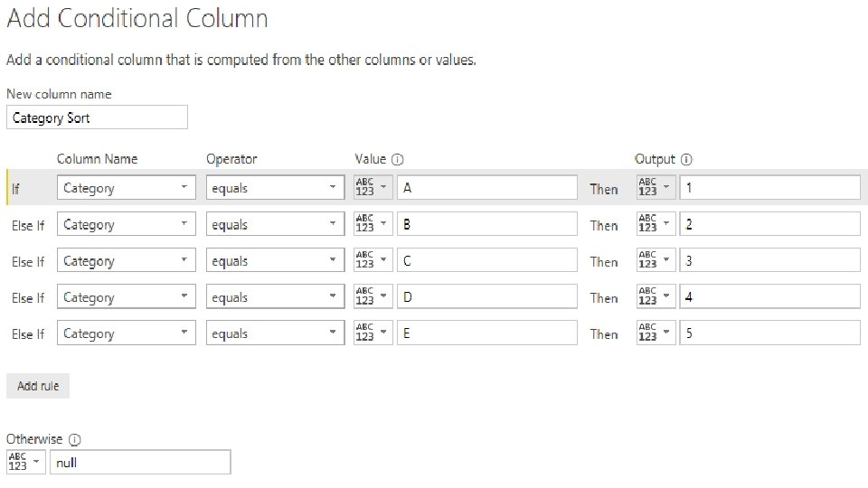Open the Otherwise data type selector

[25, 462]
